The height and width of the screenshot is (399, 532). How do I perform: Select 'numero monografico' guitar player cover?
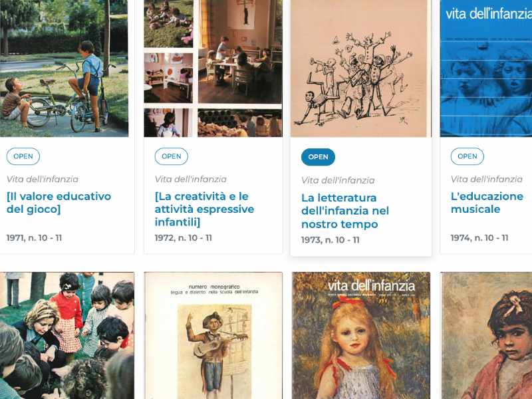213,336
